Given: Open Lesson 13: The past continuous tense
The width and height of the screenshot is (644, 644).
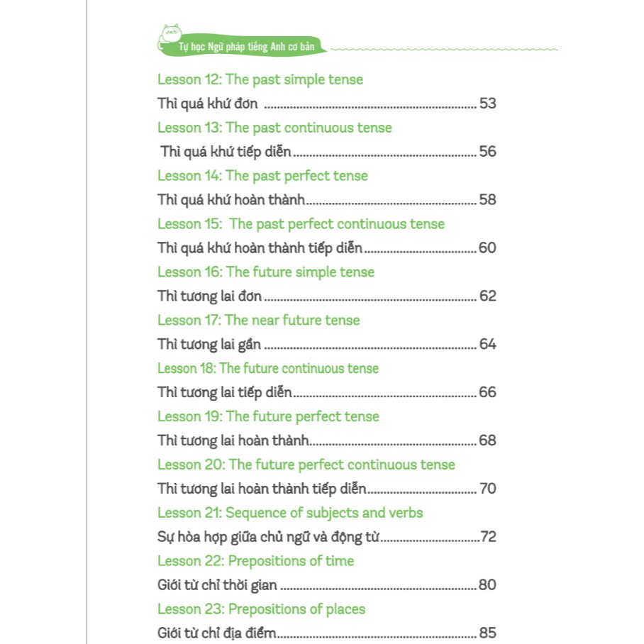Looking at the screenshot, I should (x=274, y=128).
